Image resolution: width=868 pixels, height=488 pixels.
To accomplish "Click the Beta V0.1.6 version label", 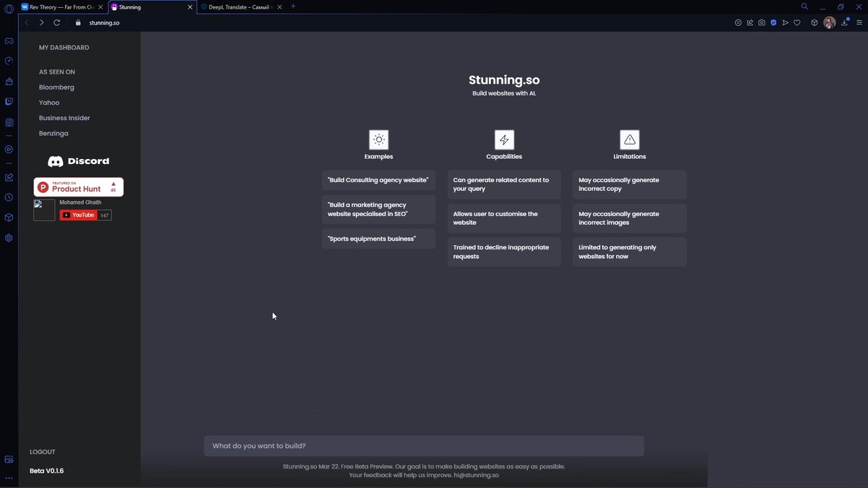I will click(x=46, y=471).
